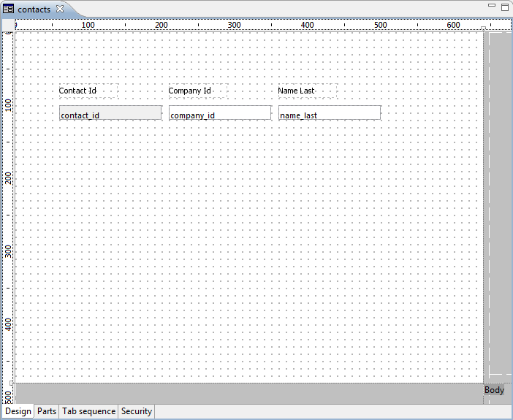Click the 400 mark on vertical ruler
This screenshot has height=420, width=513.
8,325
